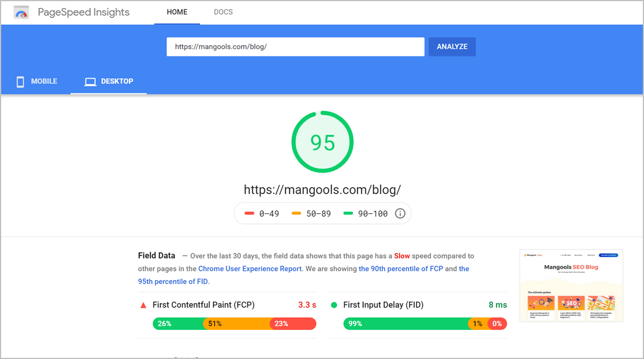Click the First Contentful Paint (FCP) label
This screenshot has width=644, height=359.
[204, 305]
